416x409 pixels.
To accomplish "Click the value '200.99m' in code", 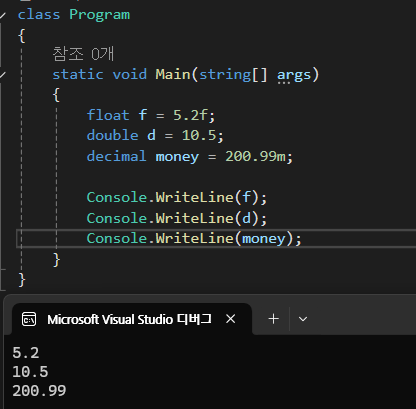I will click(255, 156).
